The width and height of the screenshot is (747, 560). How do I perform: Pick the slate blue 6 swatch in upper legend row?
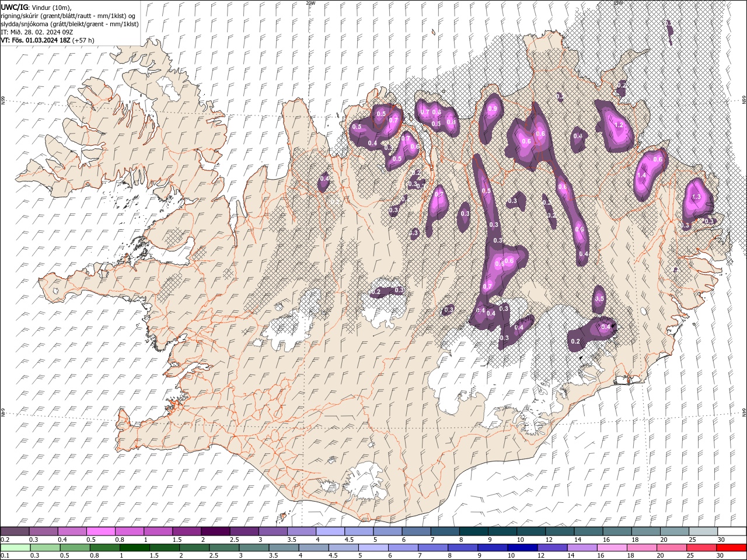tap(416, 531)
